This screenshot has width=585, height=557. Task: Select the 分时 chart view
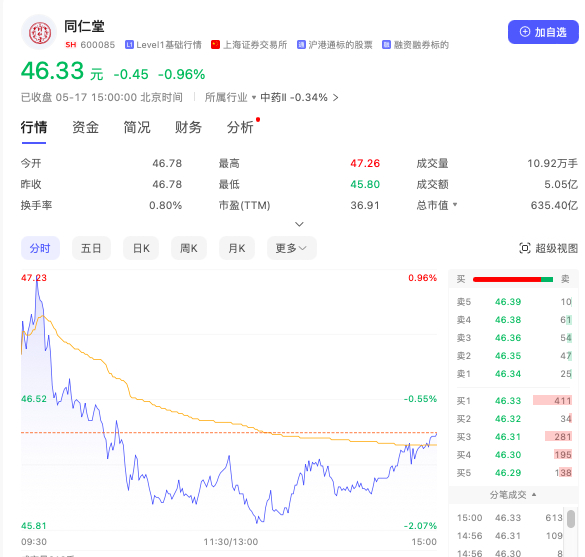(40, 248)
